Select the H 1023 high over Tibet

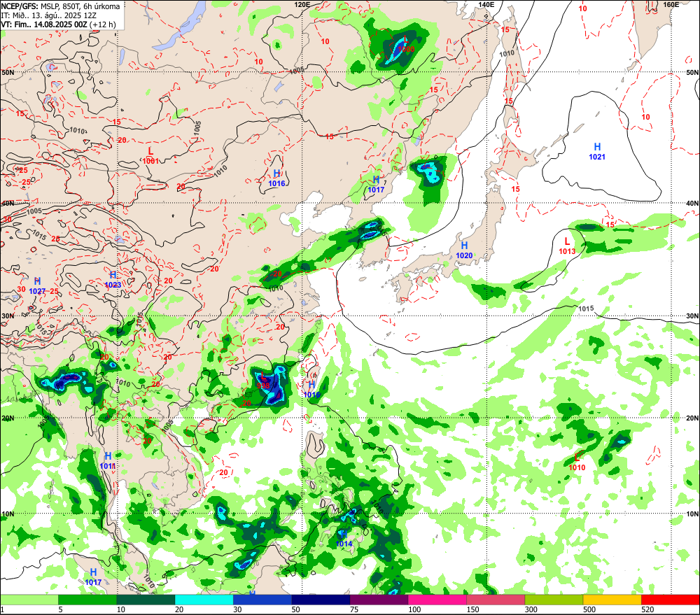coord(113,280)
